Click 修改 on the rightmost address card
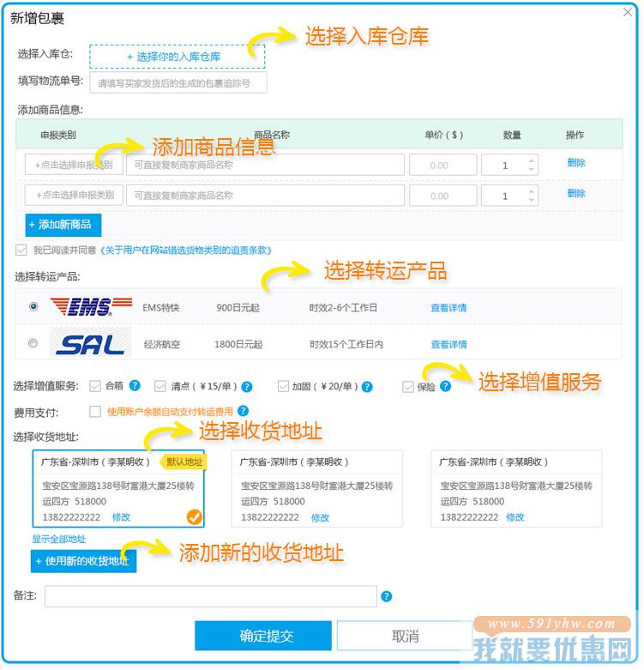 (x=515, y=517)
